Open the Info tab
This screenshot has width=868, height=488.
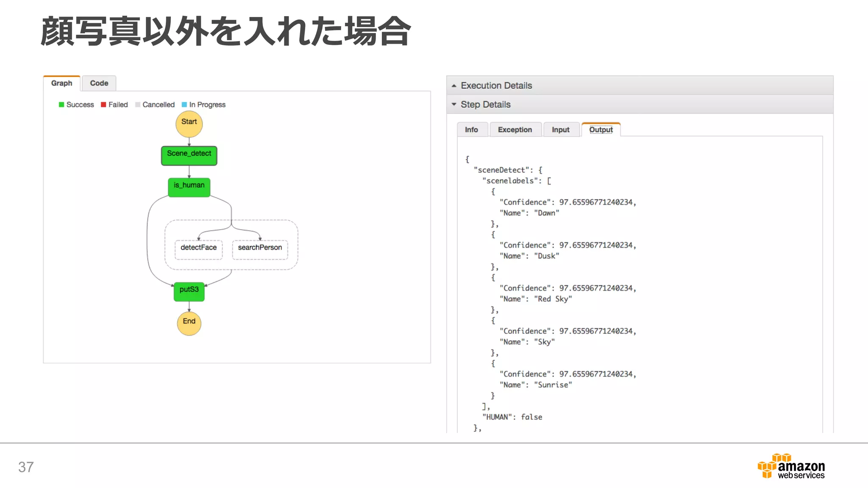pyautogui.click(x=471, y=130)
